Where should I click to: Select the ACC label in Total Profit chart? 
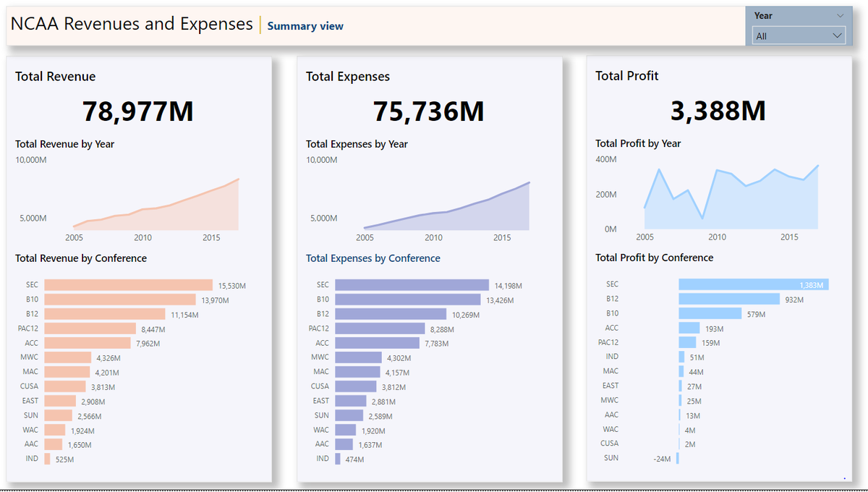(x=610, y=328)
